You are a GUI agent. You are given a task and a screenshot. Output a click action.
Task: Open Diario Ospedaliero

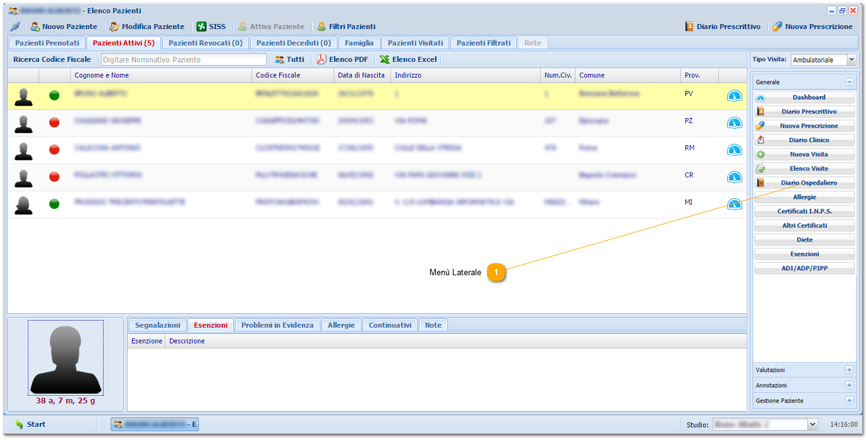pyautogui.click(x=804, y=183)
